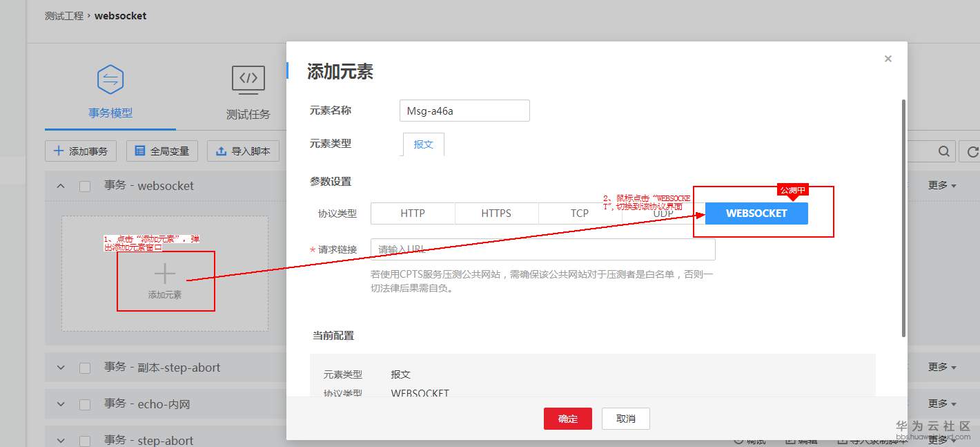Click 事务 - 副本-step-abort row title
Image resolution: width=980 pixels, height=447 pixels.
tap(162, 368)
